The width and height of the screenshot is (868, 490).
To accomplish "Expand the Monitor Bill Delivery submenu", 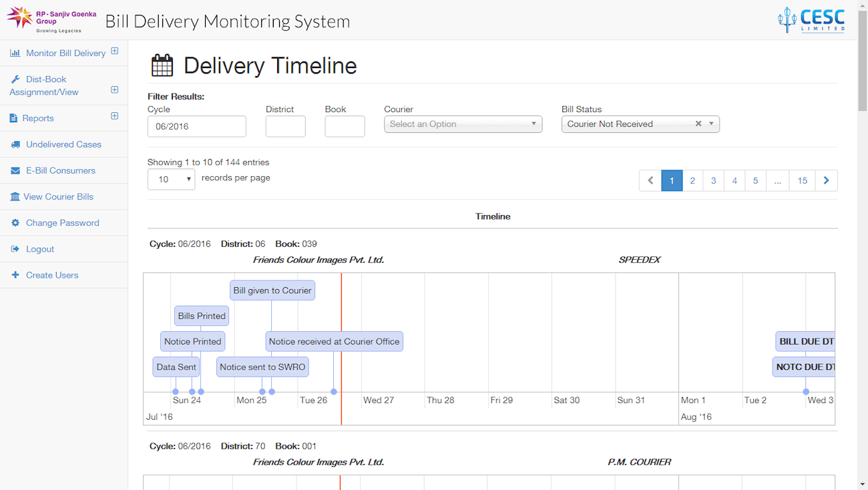I will [x=114, y=51].
